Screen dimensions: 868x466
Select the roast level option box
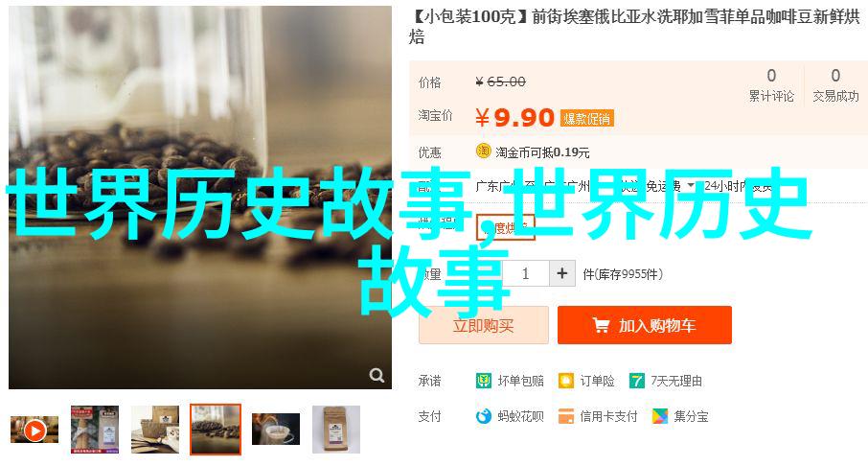[x=505, y=228]
